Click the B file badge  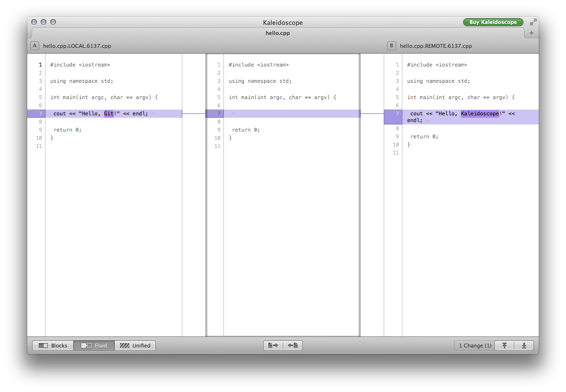pyautogui.click(x=391, y=46)
